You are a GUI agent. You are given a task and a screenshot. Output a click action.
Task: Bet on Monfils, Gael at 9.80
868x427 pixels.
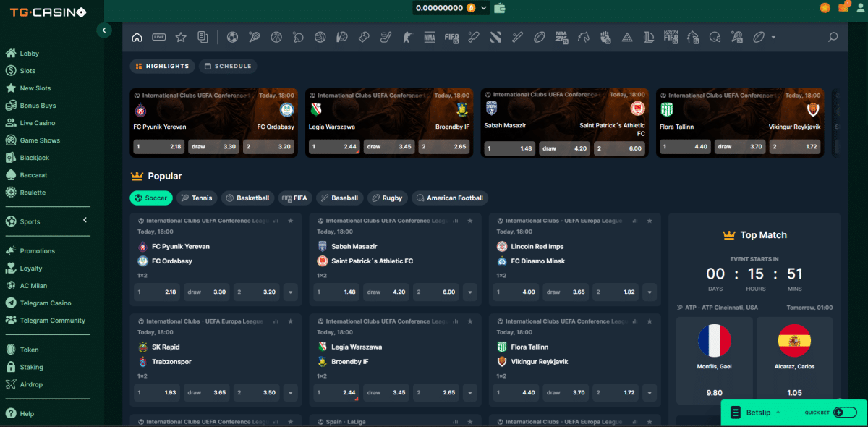point(715,360)
